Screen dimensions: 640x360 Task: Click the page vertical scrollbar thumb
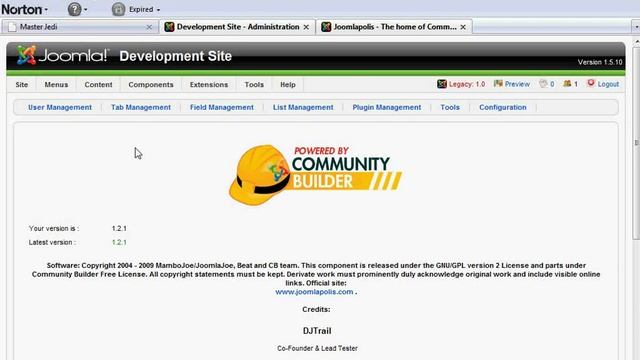tap(636, 142)
